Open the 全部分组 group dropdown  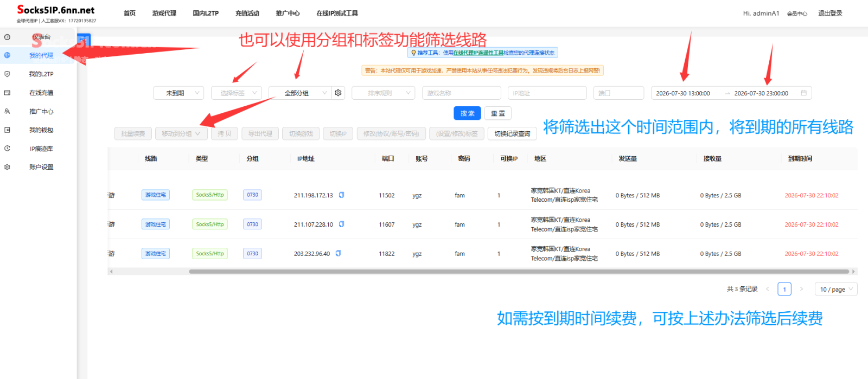(300, 93)
